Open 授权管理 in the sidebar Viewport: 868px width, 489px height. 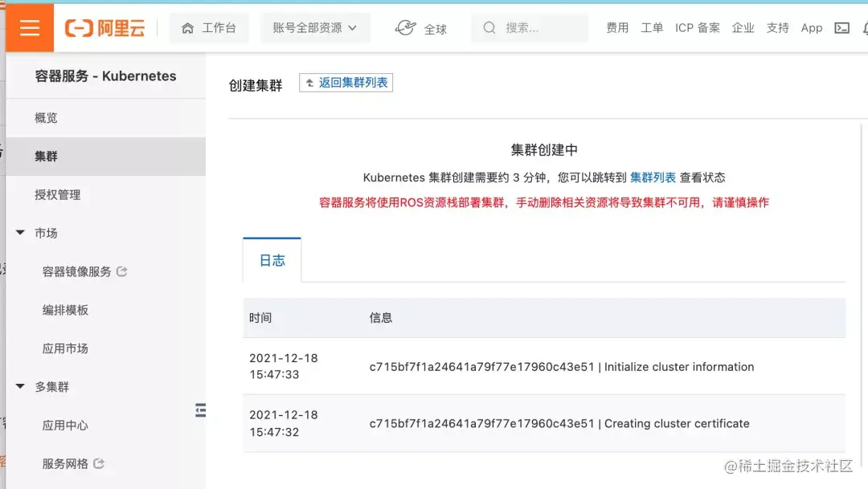tap(105, 194)
